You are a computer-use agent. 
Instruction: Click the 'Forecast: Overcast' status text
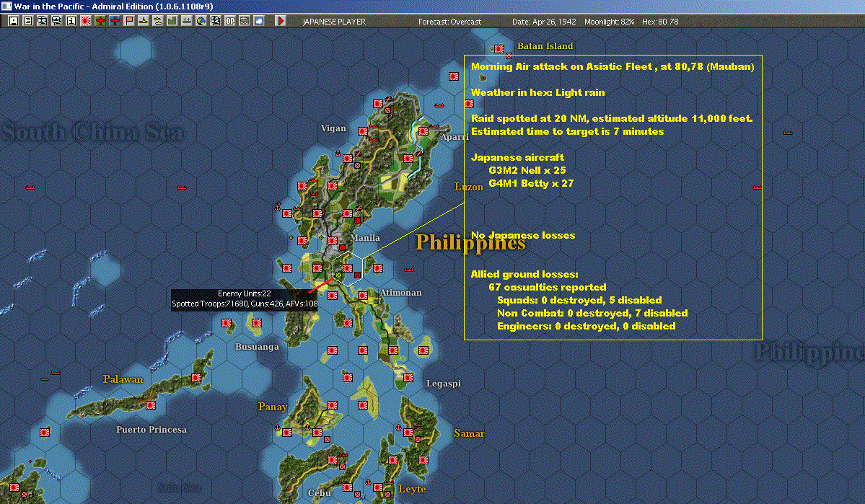coord(449,22)
